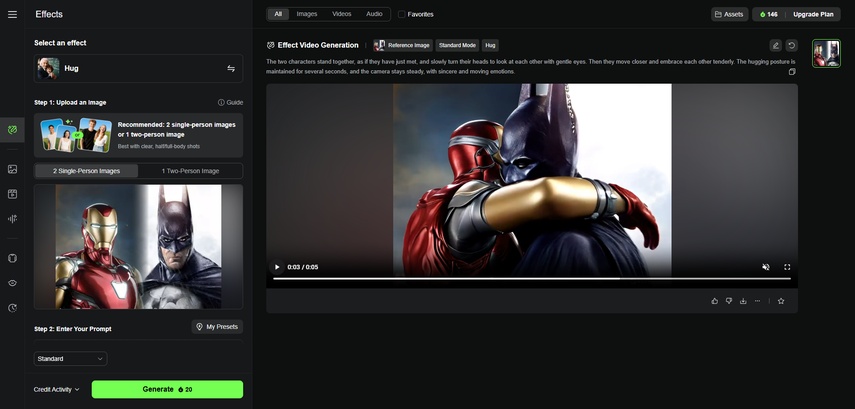Click the thumbs down icon below video
This screenshot has width=855, height=409.
tap(729, 300)
